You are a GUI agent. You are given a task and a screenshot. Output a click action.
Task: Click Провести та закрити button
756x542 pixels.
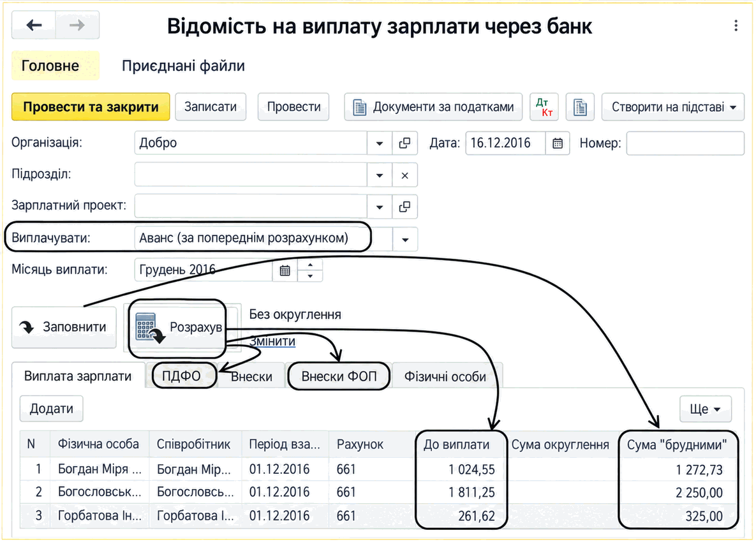pyautogui.click(x=91, y=107)
